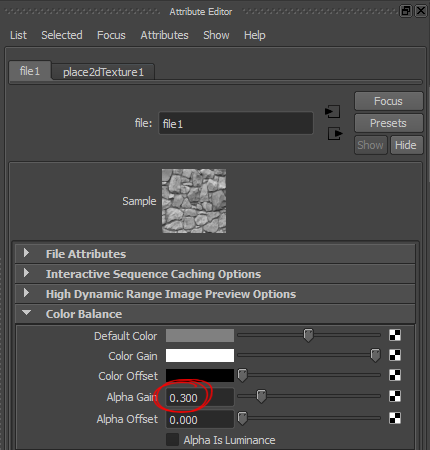Click the Focus button
Viewport: 430px width, 450px height.
(389, 101)
